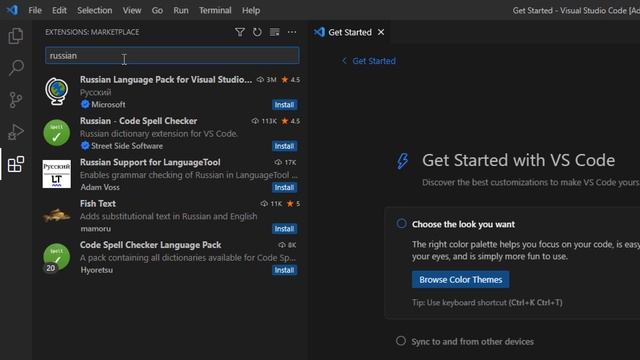The image size is (640, 360).
Task: Click verified badge next to Street Side Software
Action: (85, 146)
